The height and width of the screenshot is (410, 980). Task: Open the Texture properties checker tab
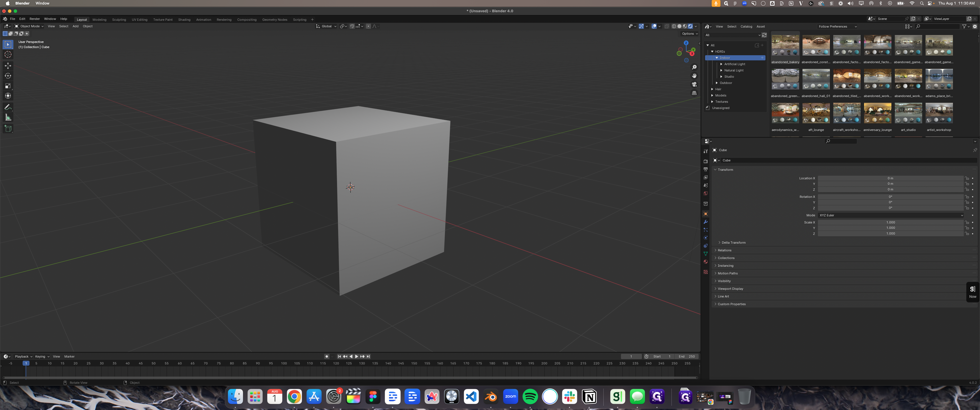tap(705, 272)
